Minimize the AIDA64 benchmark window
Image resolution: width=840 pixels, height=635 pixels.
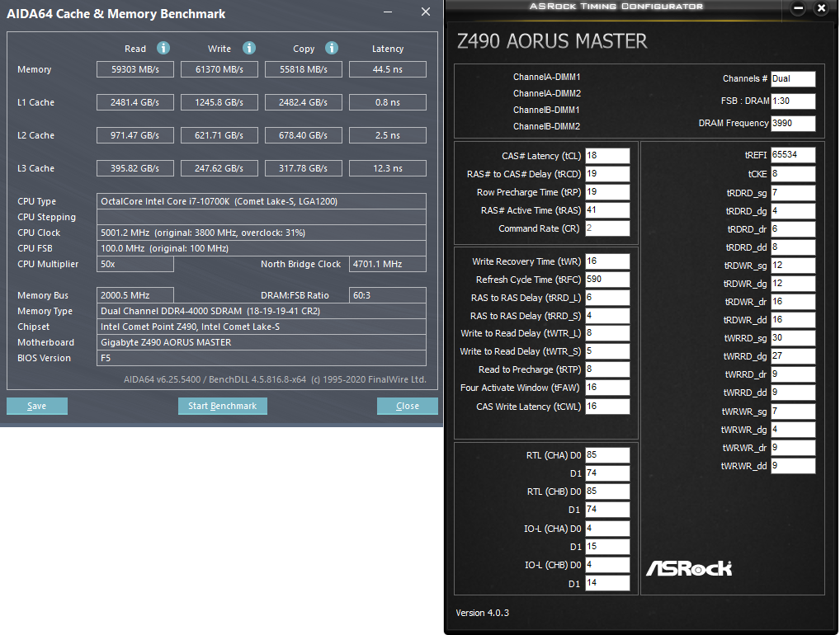388,12
